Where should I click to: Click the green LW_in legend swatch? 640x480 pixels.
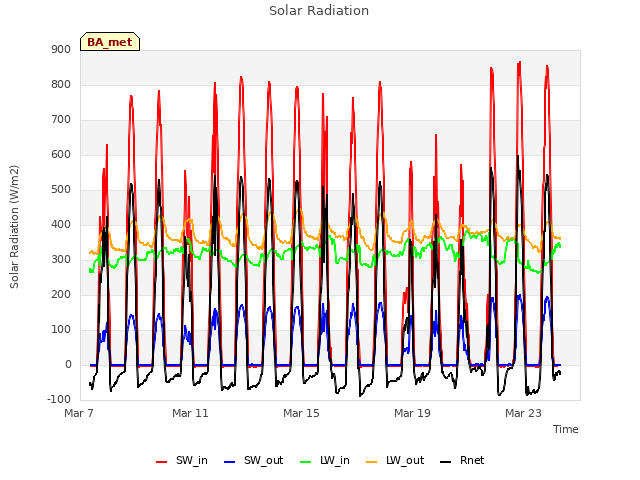point(306,462)
